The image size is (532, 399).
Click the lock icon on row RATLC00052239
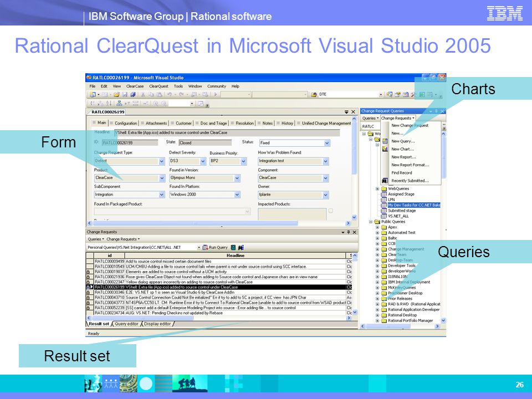point(88,308)
